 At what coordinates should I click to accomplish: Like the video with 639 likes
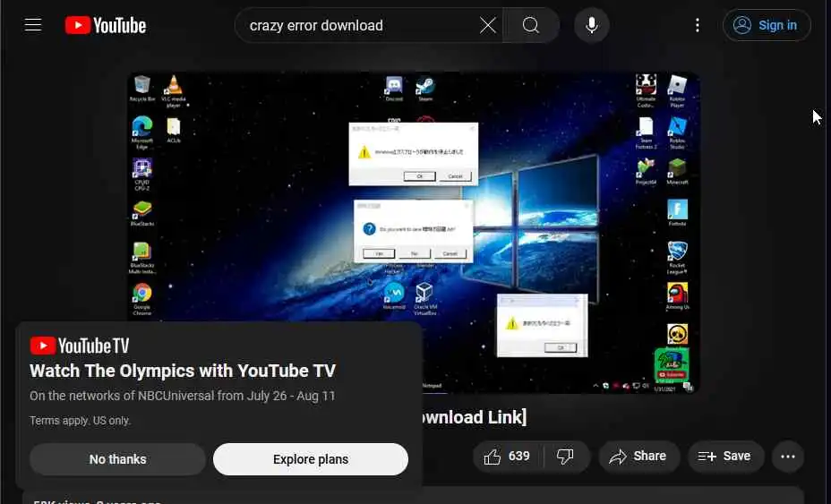pos(508,457)
